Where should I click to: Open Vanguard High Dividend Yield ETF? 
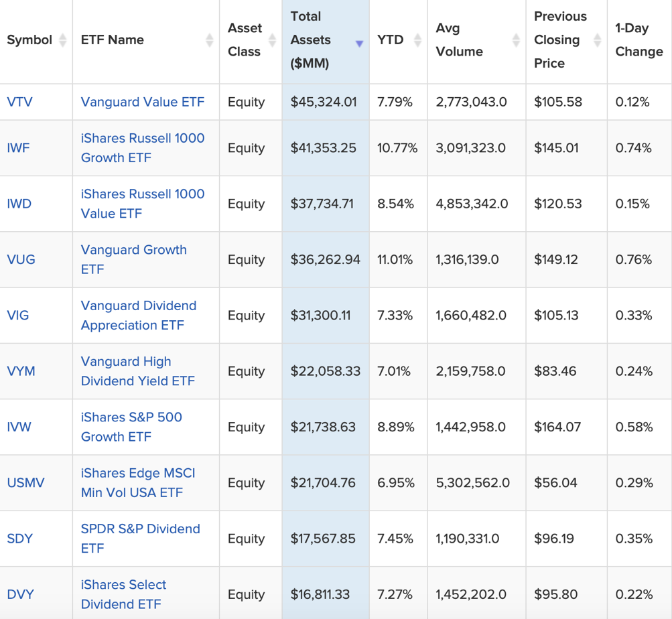pyautogui.click(x=138, y=371)
